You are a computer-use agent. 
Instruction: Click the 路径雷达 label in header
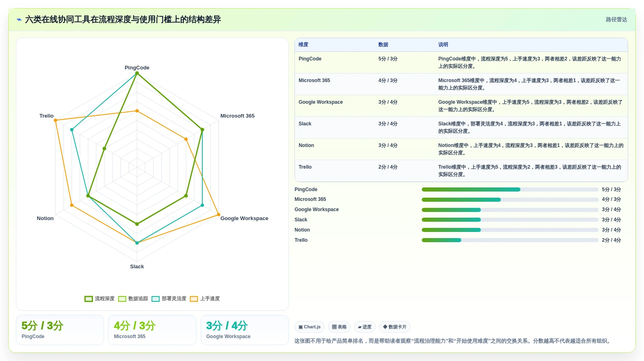[616, 20]
